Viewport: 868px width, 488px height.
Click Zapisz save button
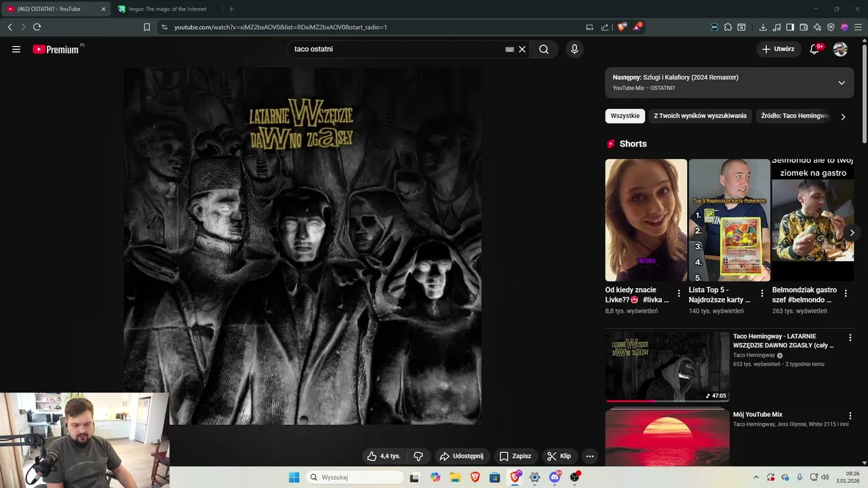pyautogui.click(x=515, y=456)
